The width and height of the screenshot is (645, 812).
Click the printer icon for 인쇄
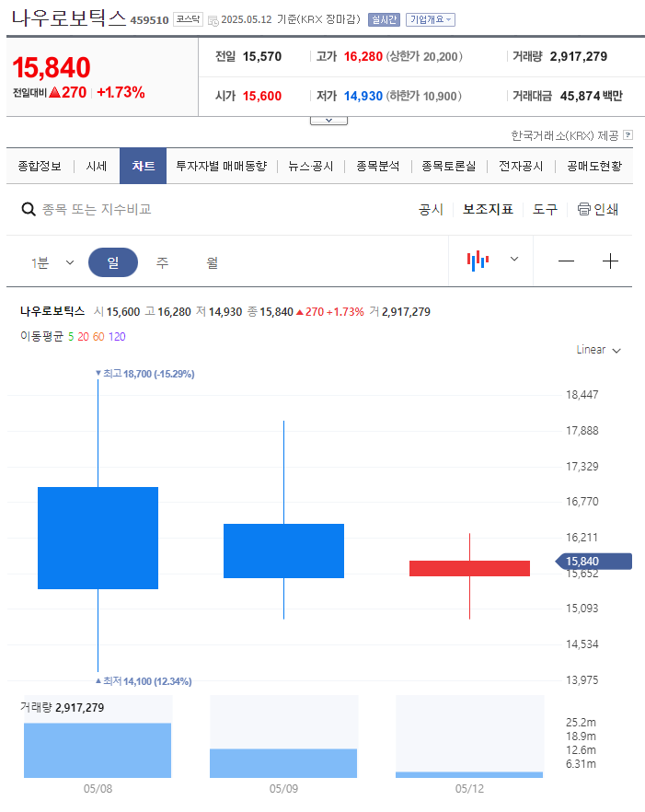coord(583,209)
